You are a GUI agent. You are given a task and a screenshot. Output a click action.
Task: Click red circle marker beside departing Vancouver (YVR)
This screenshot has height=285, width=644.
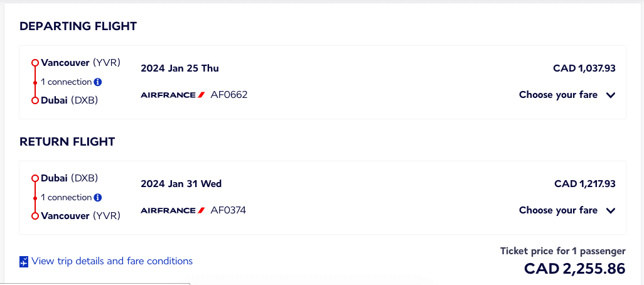click(35, 63)
